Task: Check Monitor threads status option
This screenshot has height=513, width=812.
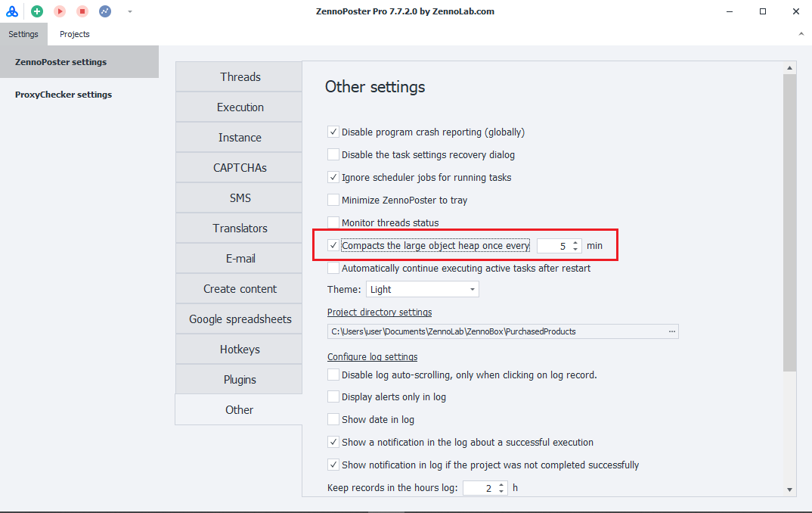Action: click(x=333, y=223)
